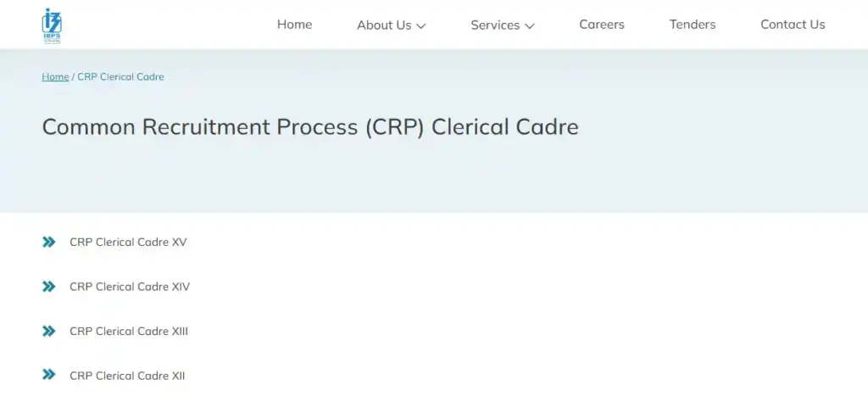Viewport: 868px width, 413px height.
Task: Click the IBPS logo
Action: click(x=52, y=25)
